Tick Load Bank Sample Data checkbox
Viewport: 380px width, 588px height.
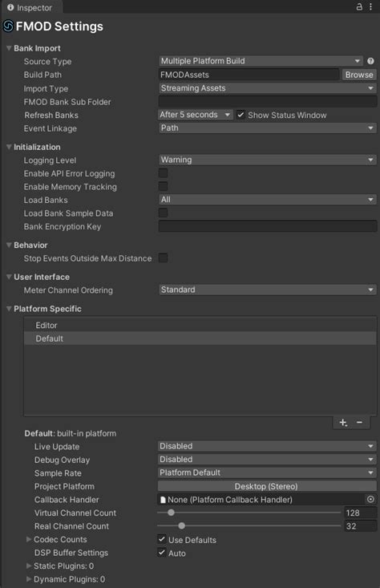tap(163, 213)
